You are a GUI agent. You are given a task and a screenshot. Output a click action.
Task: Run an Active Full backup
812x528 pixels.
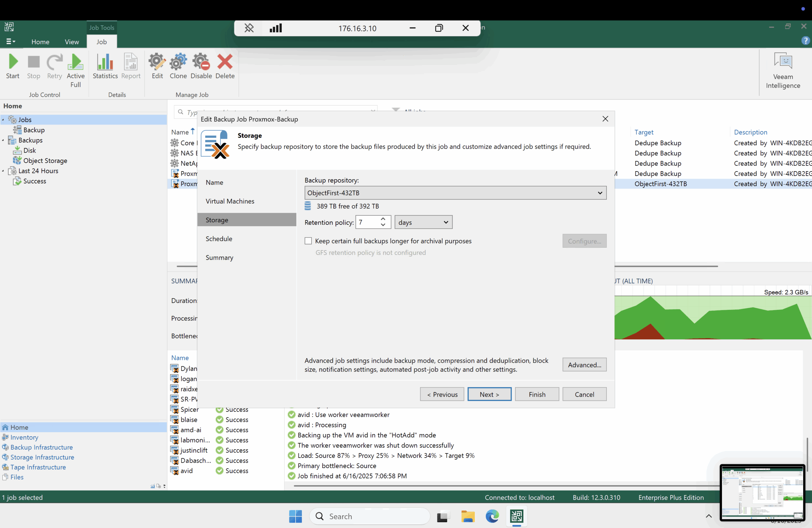(x=75, y=71)
